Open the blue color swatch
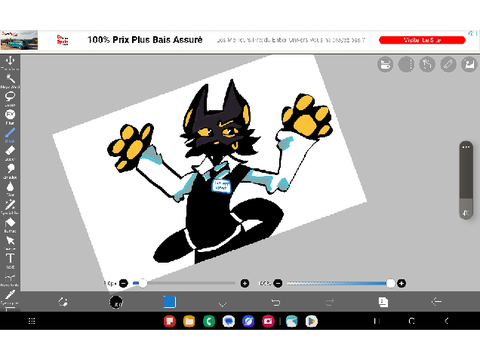Image resolution: width=480 pixels, height=360 pixels. (x=170, y=302)
